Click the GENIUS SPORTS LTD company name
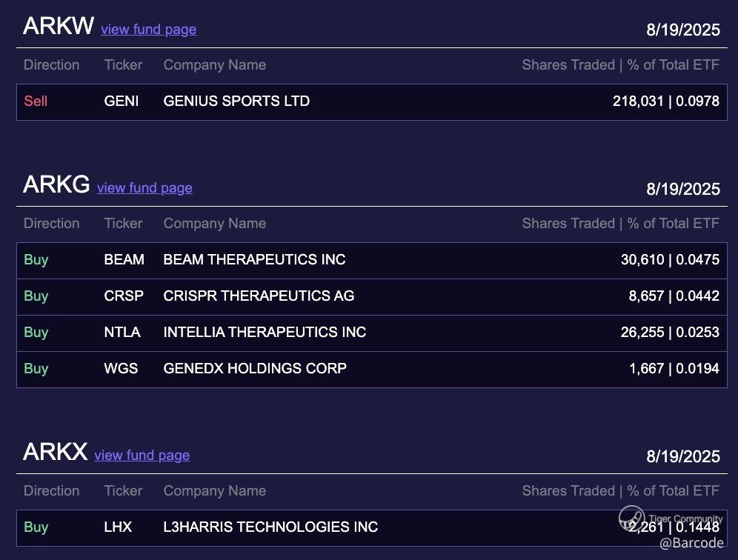 point(236,101)
